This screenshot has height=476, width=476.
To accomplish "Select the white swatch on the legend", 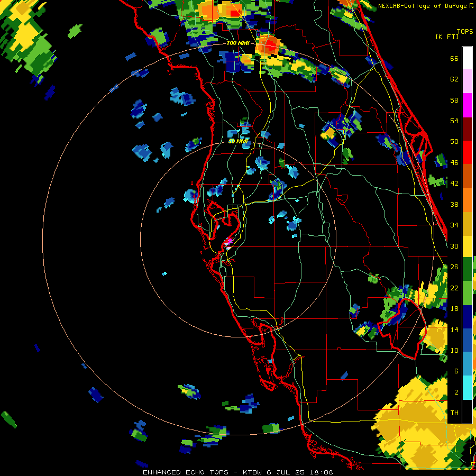I will pos(467,58).
